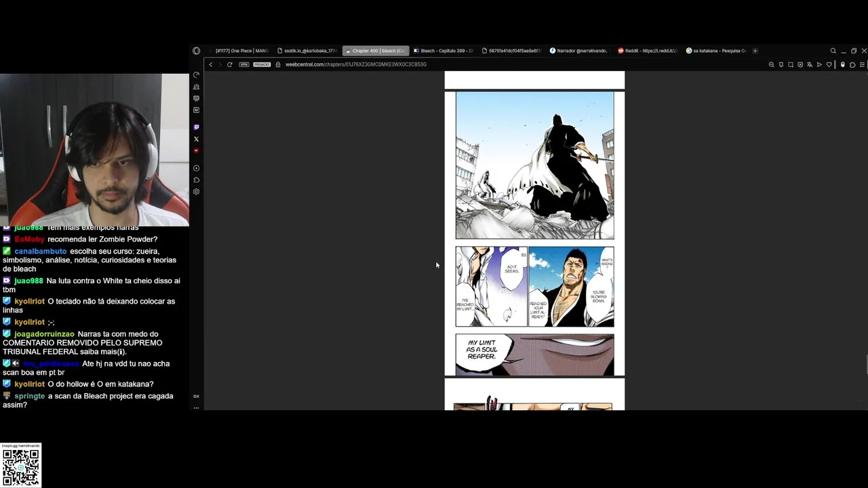The image size is (868, 488).
Task: Open the sidebar icon marked with letter M
Action: (196, 110)
